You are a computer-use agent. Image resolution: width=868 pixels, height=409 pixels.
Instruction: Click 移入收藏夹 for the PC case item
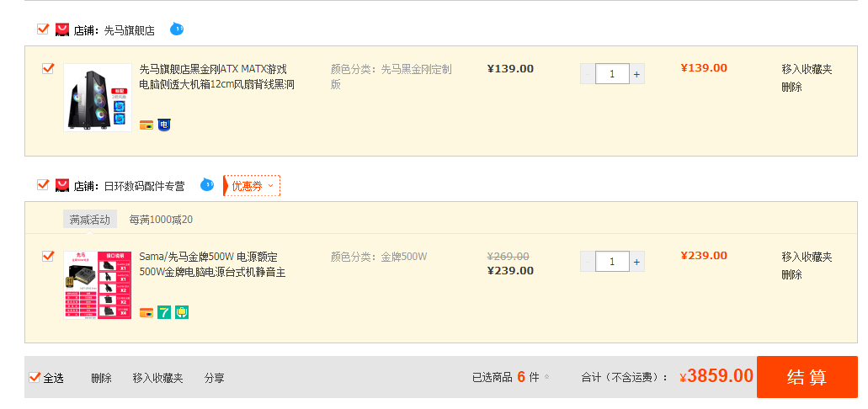click(807, 69)
